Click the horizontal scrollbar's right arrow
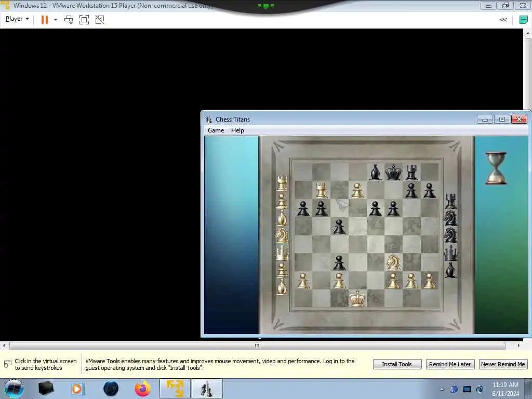 [518, 345]
